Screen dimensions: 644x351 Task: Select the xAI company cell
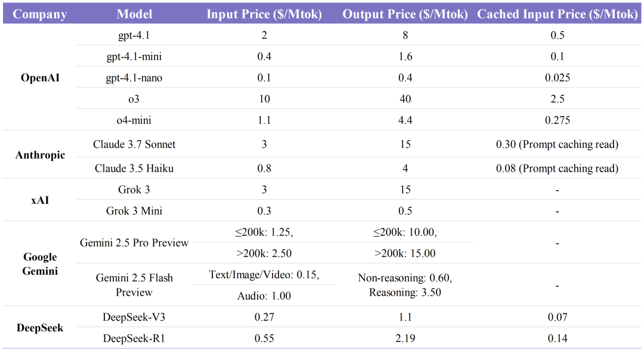click(x=40, y=200)
